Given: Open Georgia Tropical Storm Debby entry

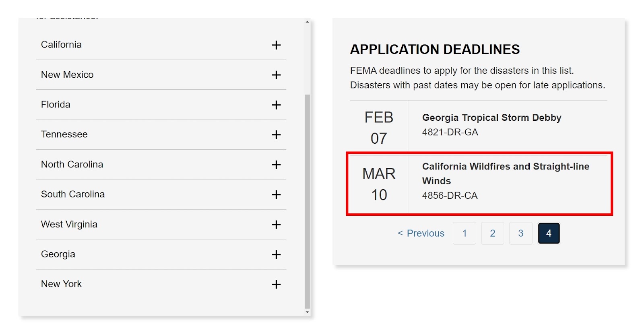Looking at the screenshot, I should 491,118.
